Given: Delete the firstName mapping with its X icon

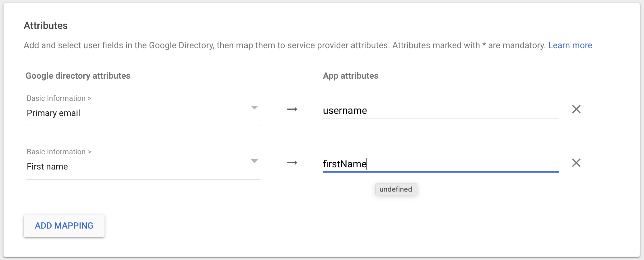Looking at the screenshot, I should click(576, 163).
